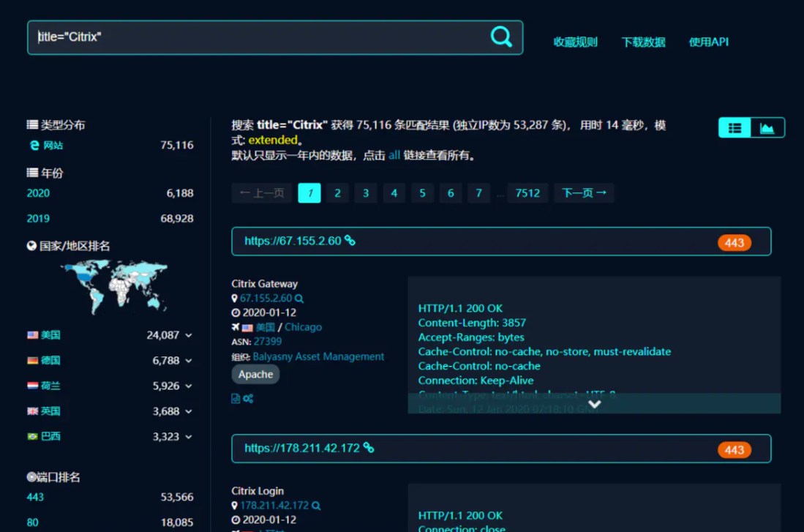Click the extended mode text

pyautogui.click(x=273, y=140)
